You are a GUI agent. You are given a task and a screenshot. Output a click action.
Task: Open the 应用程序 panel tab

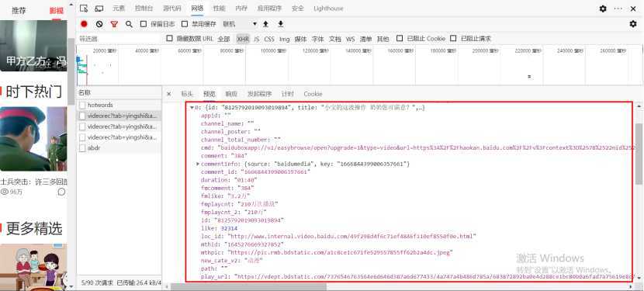pyautogui.click(x=270, y=9)
